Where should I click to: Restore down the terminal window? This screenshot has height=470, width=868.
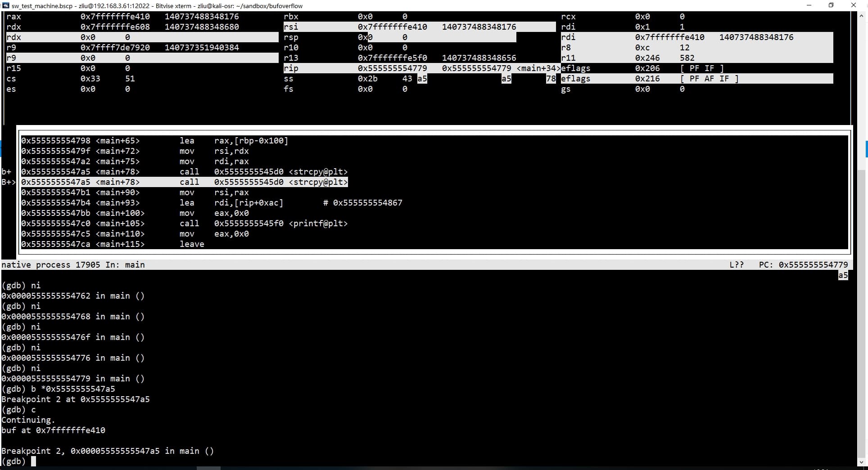pyautogui.click(x=831, y=5)
